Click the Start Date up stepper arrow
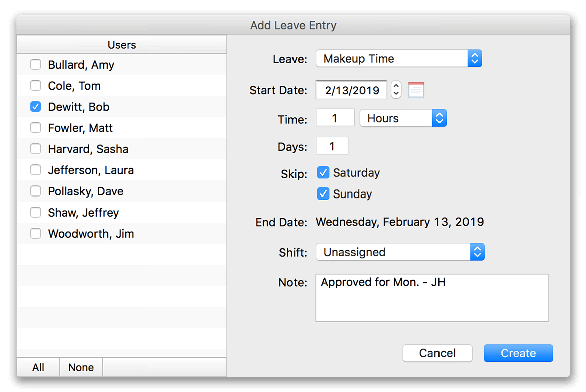Image resolution: width=586 pixels, height=392 pixels. coord(396,86)
